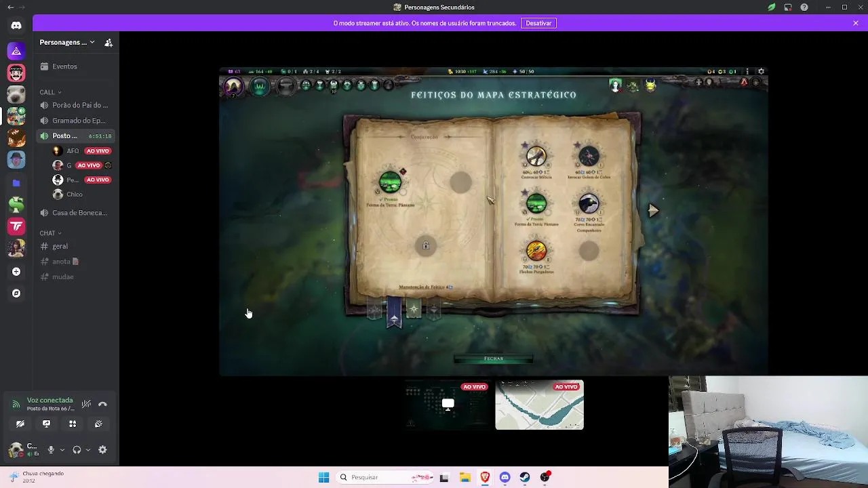Click the locked spell slot padlock
This screenshot has height=488, width=868.
[426, 246]
